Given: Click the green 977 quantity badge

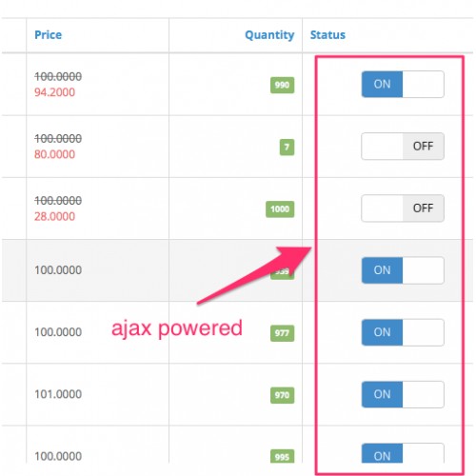Looking at the screenshot, I should pyautogui.click(x=282, y=333).
